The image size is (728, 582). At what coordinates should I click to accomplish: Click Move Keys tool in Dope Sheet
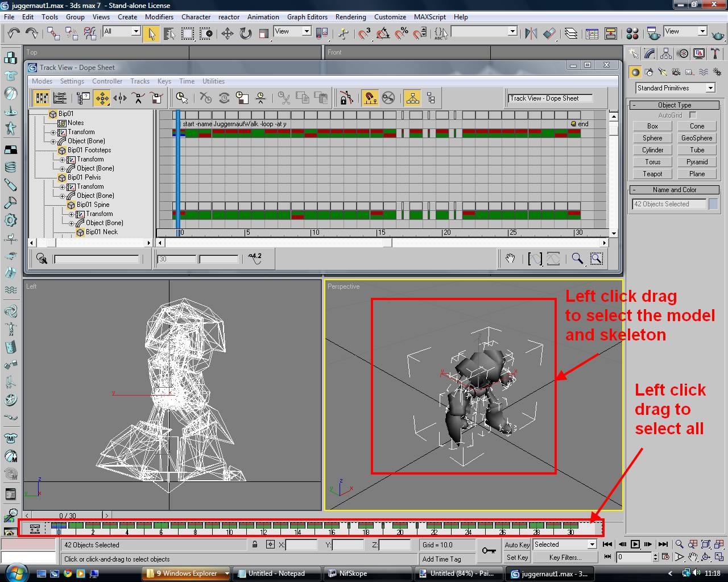tap(102, 98)
